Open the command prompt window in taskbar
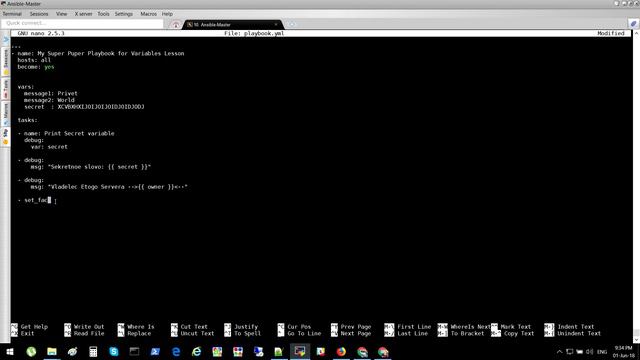Screen dimensions: 640x360 (x=134, y=352)
